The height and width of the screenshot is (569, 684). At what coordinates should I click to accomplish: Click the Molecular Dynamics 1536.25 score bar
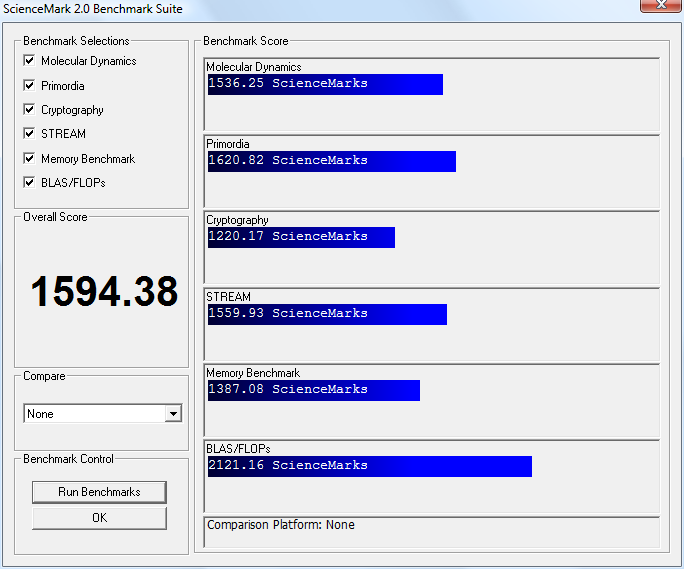point(325,84)
